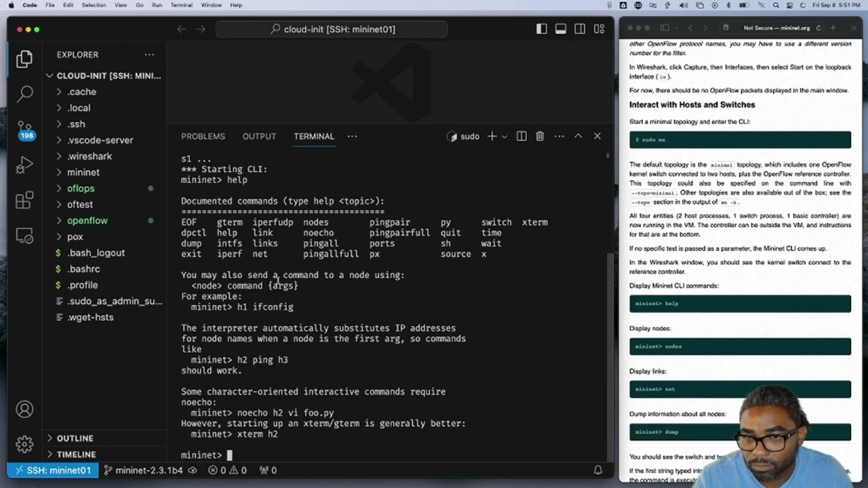Select the sudo terminal instance
This screenshot has height=488, width=868.
[x=463, y=136]
